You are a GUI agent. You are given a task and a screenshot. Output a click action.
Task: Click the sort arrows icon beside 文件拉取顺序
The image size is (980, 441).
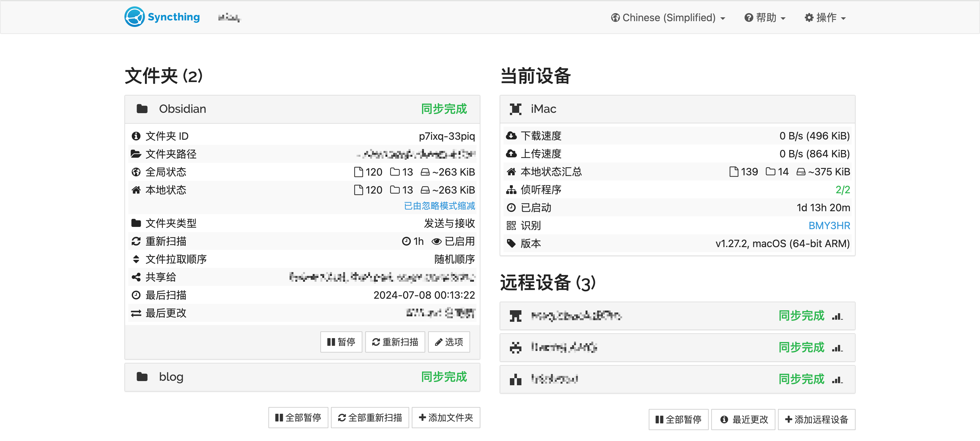136,259
